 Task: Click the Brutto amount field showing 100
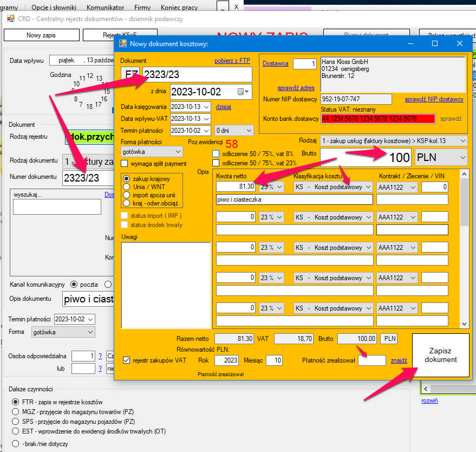tap(366, 157)
